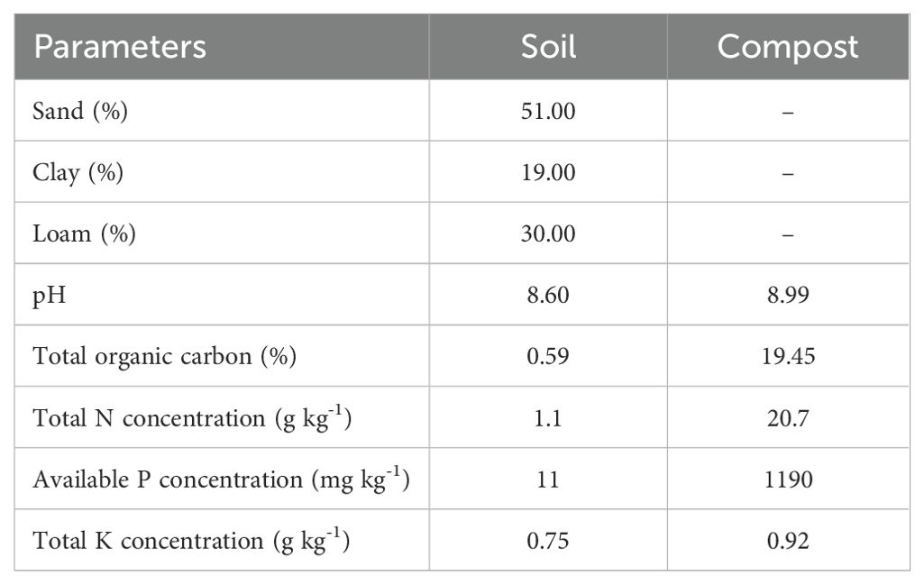The height and width of the screenshot is (585, 924).
Task: Select the Loam (%) row label
Action: click(x=84, y=233)
